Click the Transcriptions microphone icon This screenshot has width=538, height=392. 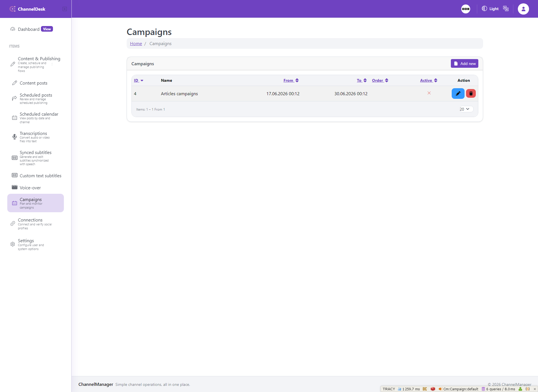(x=15, y=137)
